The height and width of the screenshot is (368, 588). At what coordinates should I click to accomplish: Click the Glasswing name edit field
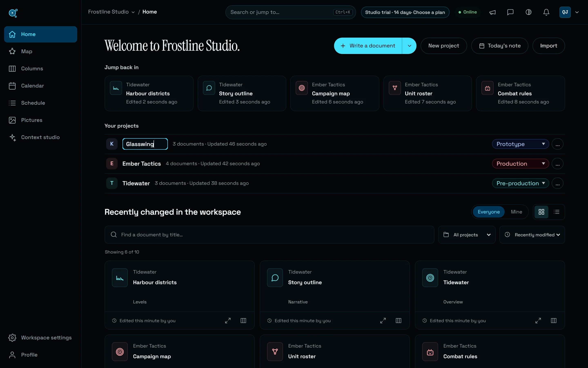(145, 144)
